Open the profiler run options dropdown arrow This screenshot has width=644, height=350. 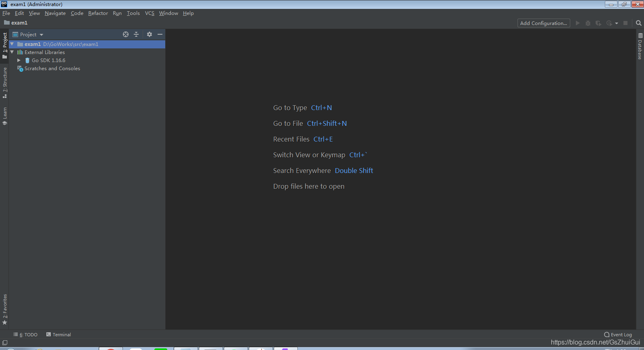click(617, 23)
